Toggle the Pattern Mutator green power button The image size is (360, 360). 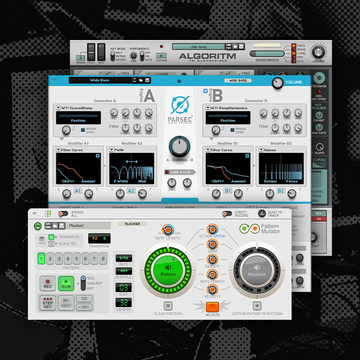pos(38,226)
